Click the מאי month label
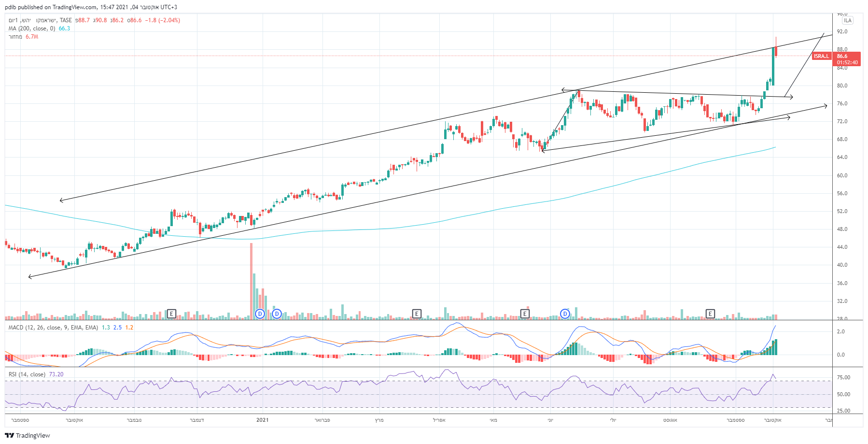868x444 pixels. coord(493,420)
